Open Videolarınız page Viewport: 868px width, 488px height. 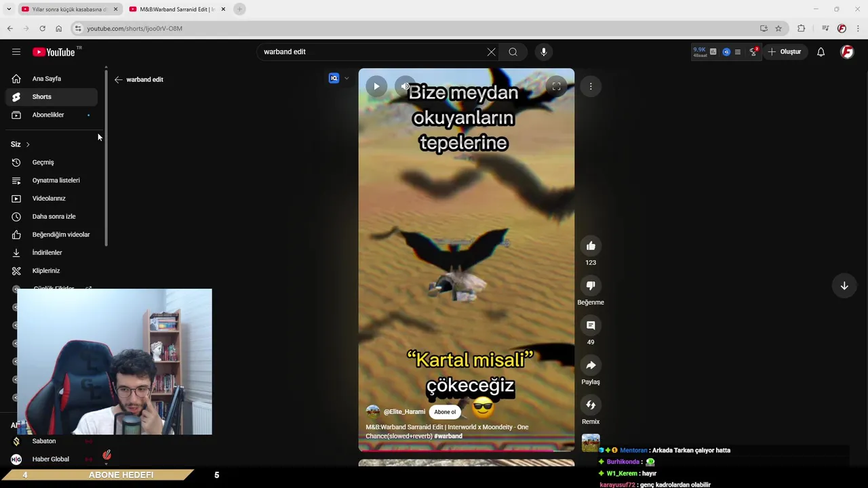52,199
